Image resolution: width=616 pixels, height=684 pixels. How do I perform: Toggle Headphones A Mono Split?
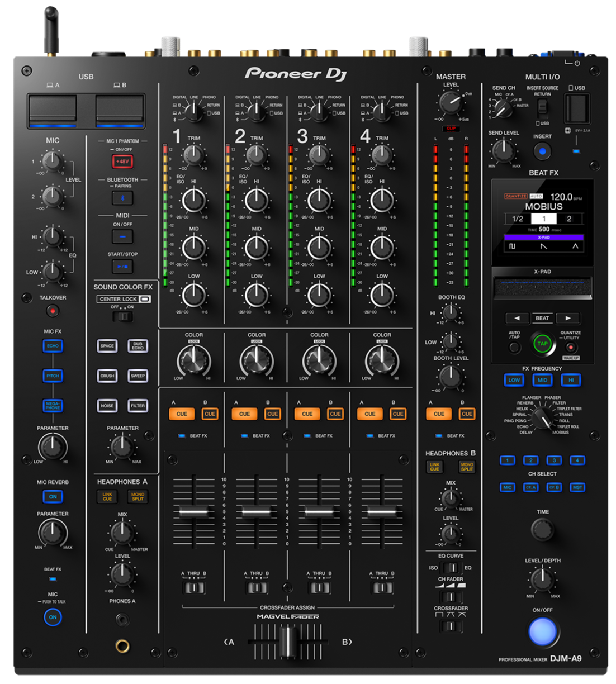[x=138, y=496]
